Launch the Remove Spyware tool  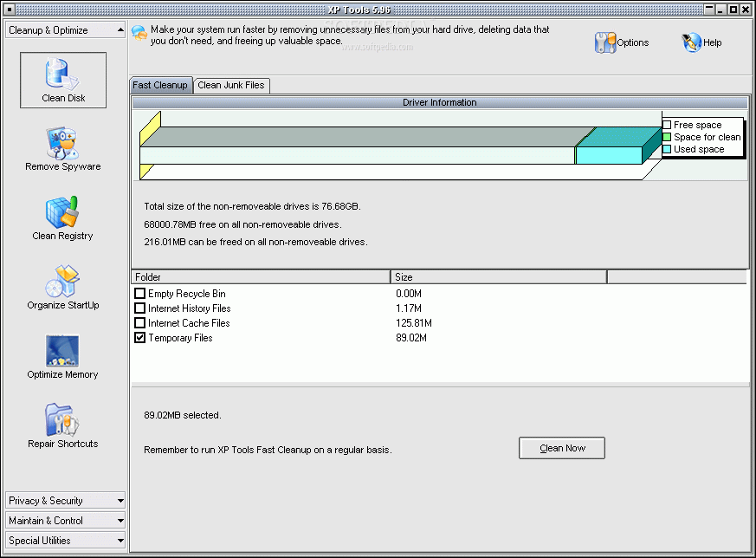63,149
